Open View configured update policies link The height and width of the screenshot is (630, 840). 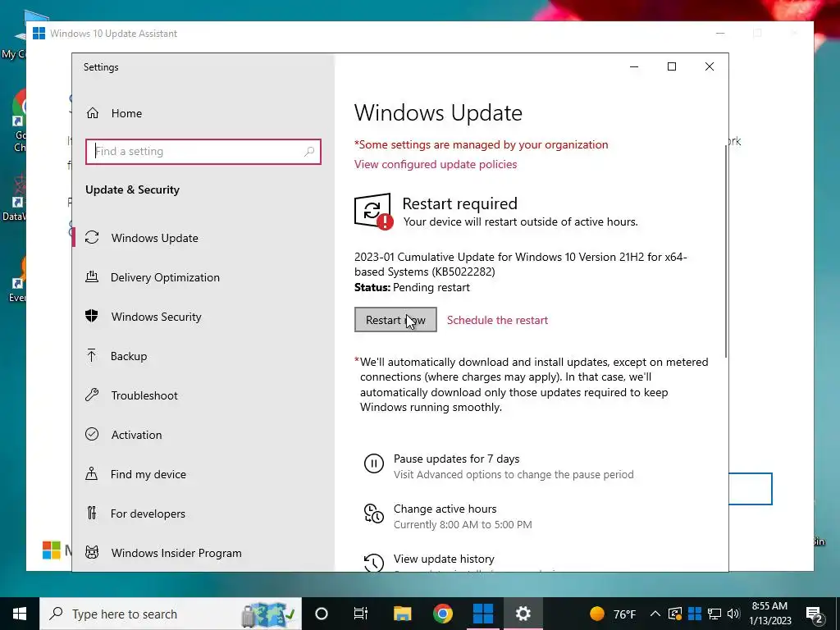click(436, 164)
